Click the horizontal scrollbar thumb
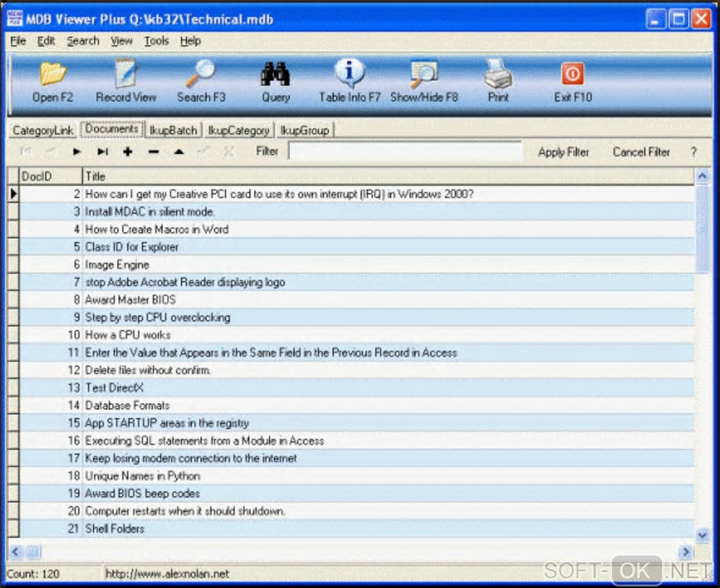The image size is (720, 588). pos(33,552)
